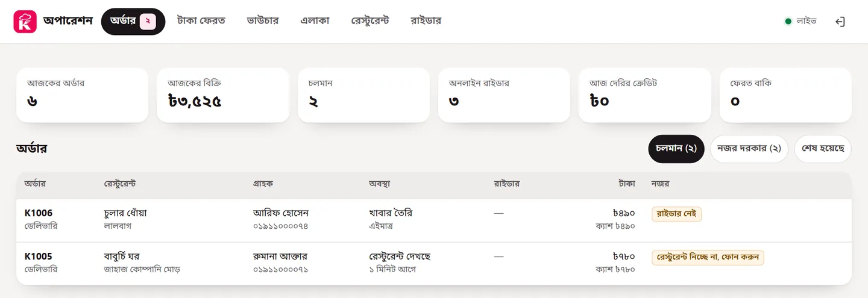Viewport: 868px width, 298px height.
Task: Click phone number ০১৯১১০০০০৭১
Action: pos(281,270)
